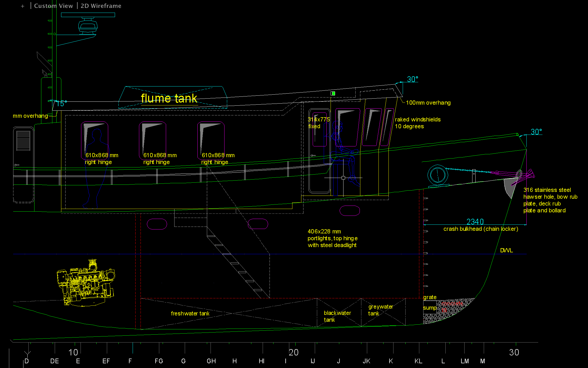
Task: Select the flume tank text label
Action: pos(169,98)
